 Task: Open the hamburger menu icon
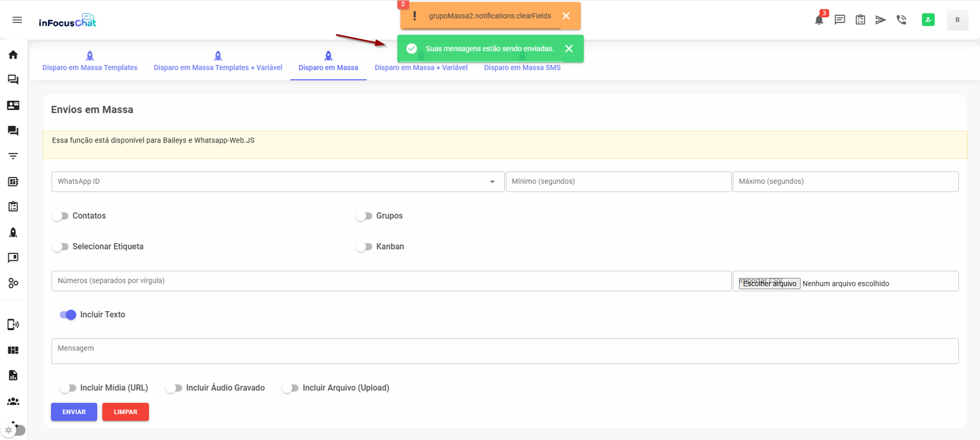(x=17, y=20)
